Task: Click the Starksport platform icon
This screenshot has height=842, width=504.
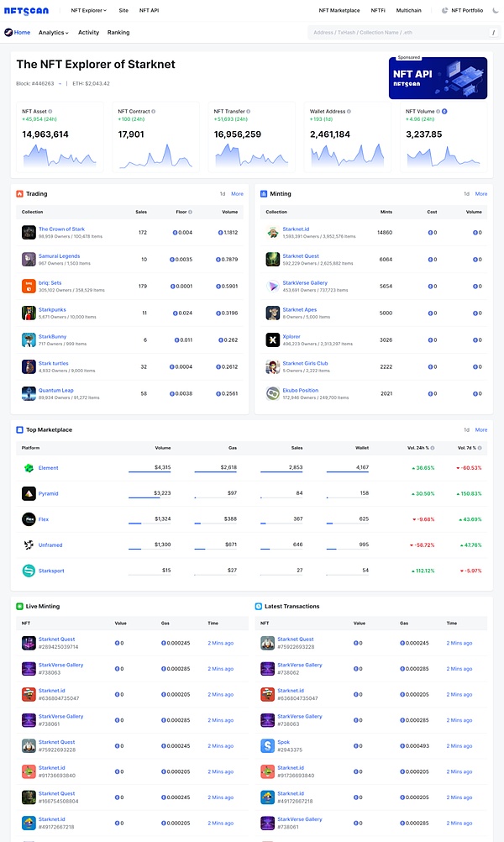Action: point(29,571)
